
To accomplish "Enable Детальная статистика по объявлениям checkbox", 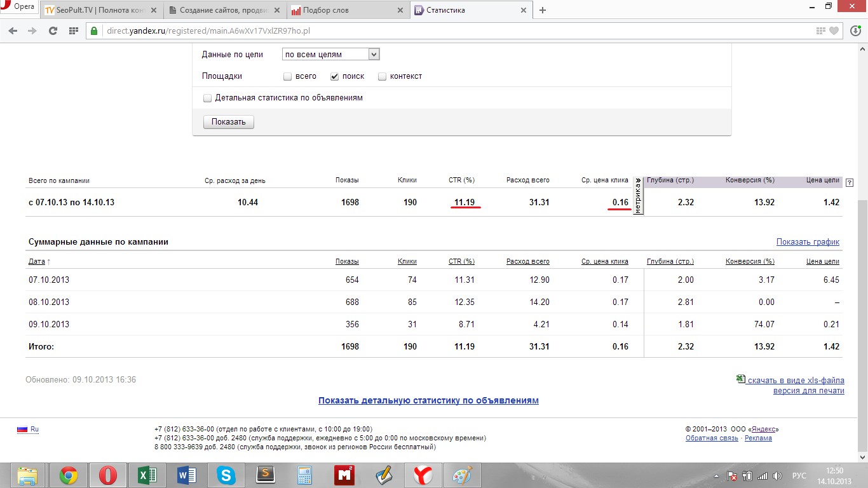I will tap(207, 98).
